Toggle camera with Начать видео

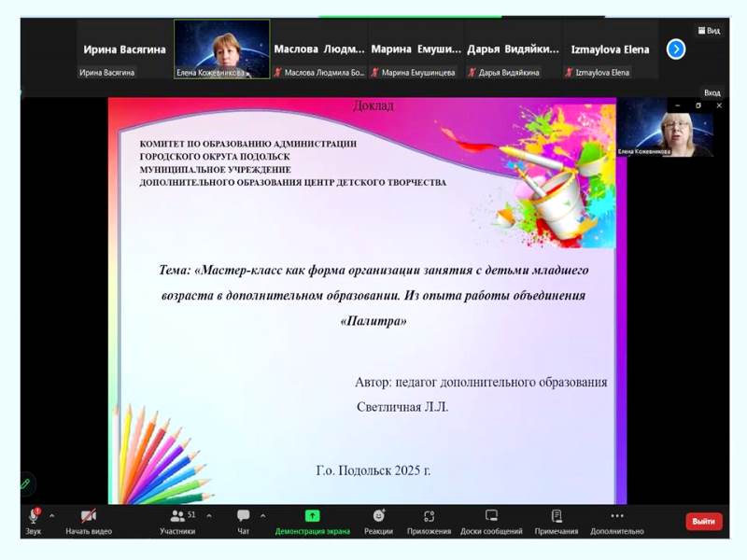[89, 521]
